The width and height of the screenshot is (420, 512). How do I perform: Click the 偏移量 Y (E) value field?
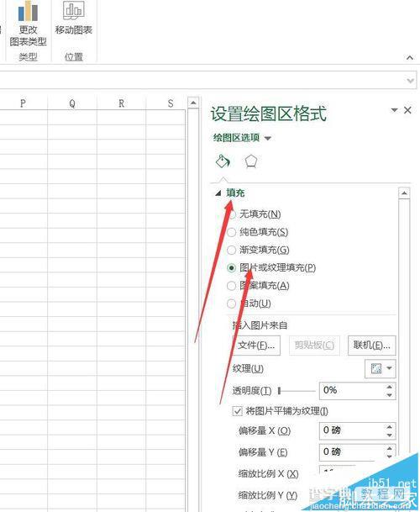pos(351,452)
